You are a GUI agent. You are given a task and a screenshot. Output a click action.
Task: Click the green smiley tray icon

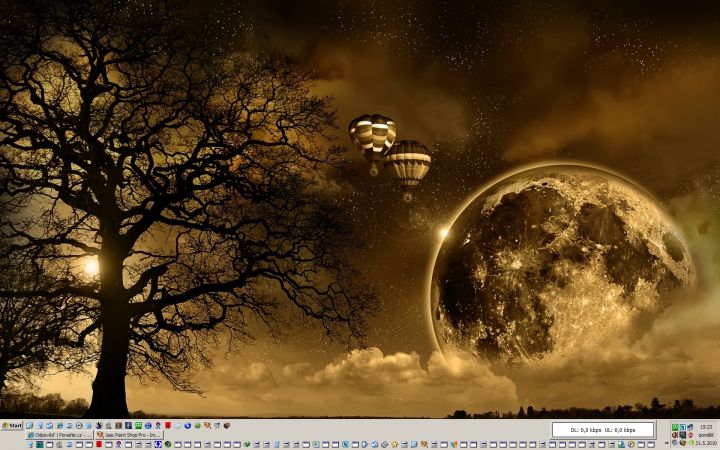(x=675, y=427)
